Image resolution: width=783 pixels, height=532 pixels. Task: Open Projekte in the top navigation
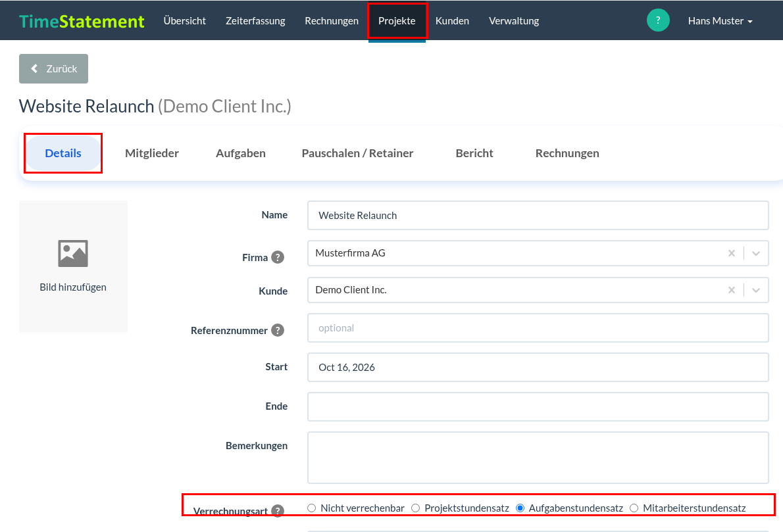397,21
